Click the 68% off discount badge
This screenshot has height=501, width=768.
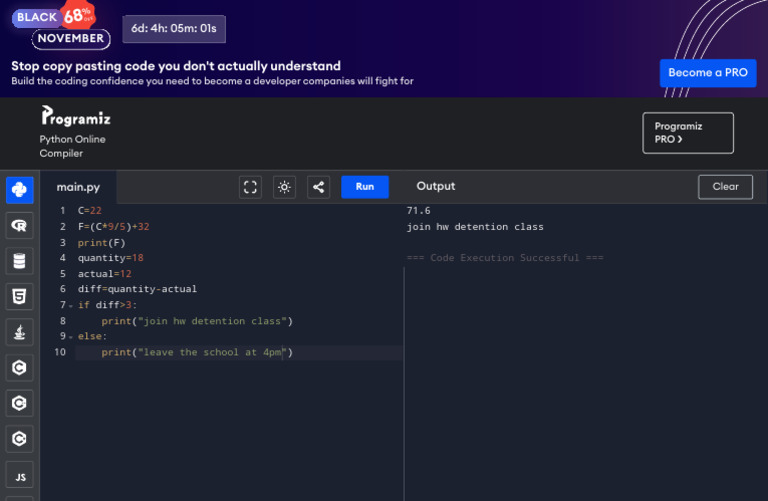tap(78, 15)
